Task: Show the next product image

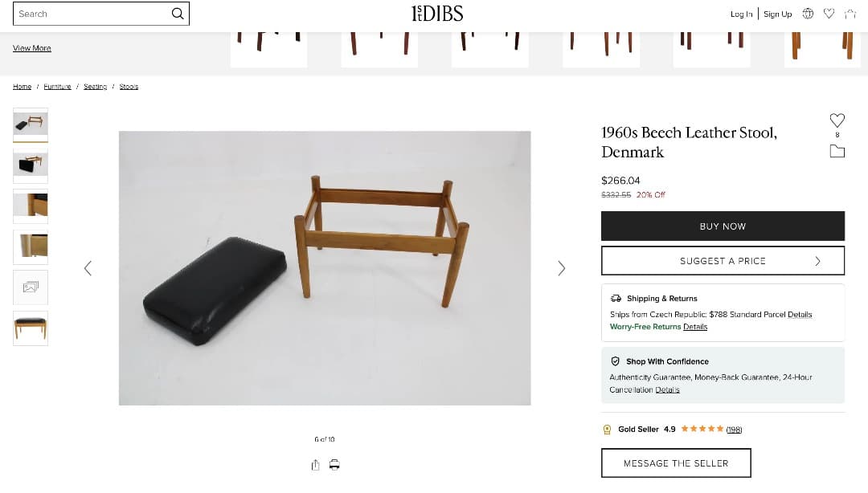Action: point(561,268)
